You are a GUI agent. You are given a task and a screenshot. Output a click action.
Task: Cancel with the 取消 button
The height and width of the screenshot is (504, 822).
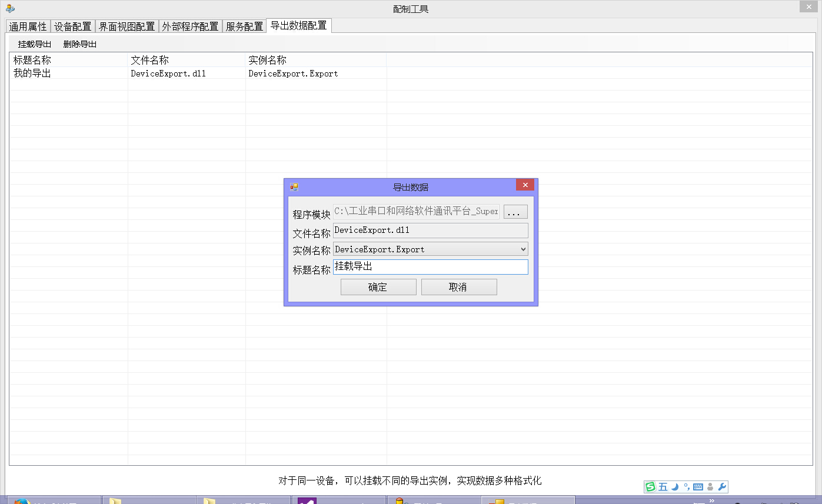459,287
